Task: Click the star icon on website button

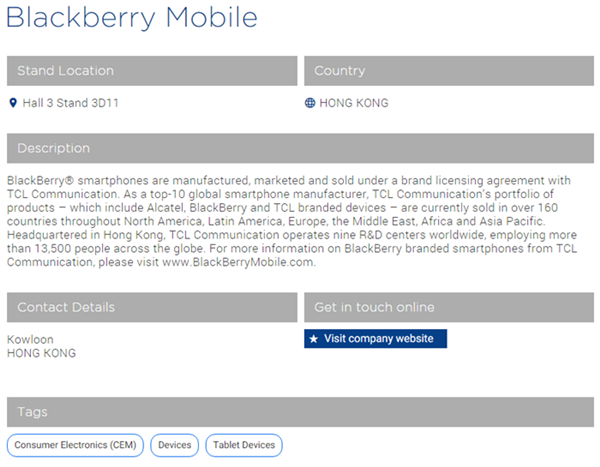Action: 314,339
